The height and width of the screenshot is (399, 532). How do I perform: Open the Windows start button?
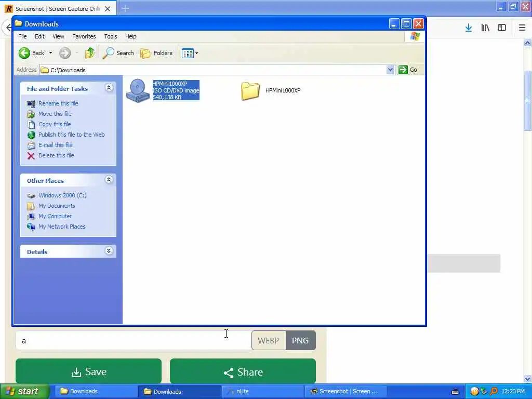click(x=24, y=391)
